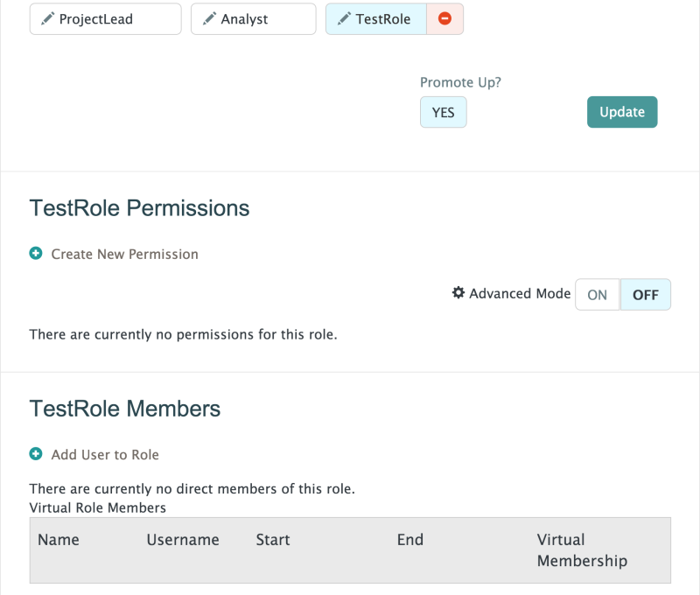Viewport: 700px width, 595px height.
Task: Click the Virtual Membership column header
Action: 582,550
